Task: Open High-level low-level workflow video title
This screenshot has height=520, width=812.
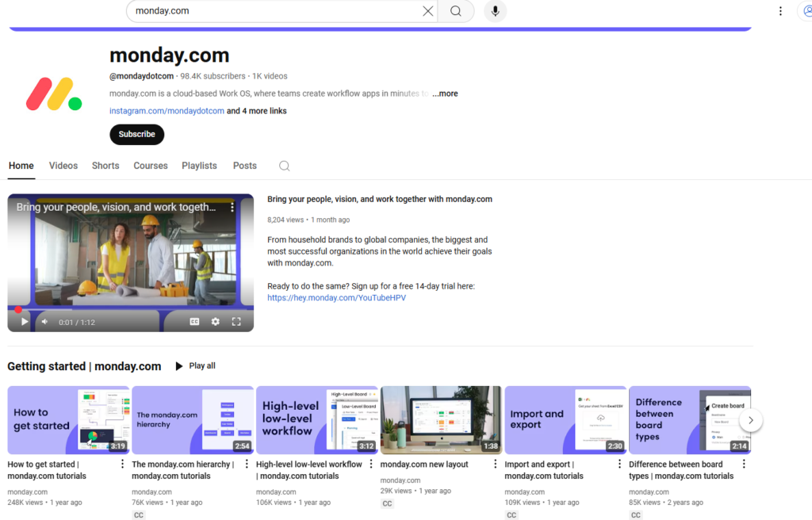Action: coord(309,470)
